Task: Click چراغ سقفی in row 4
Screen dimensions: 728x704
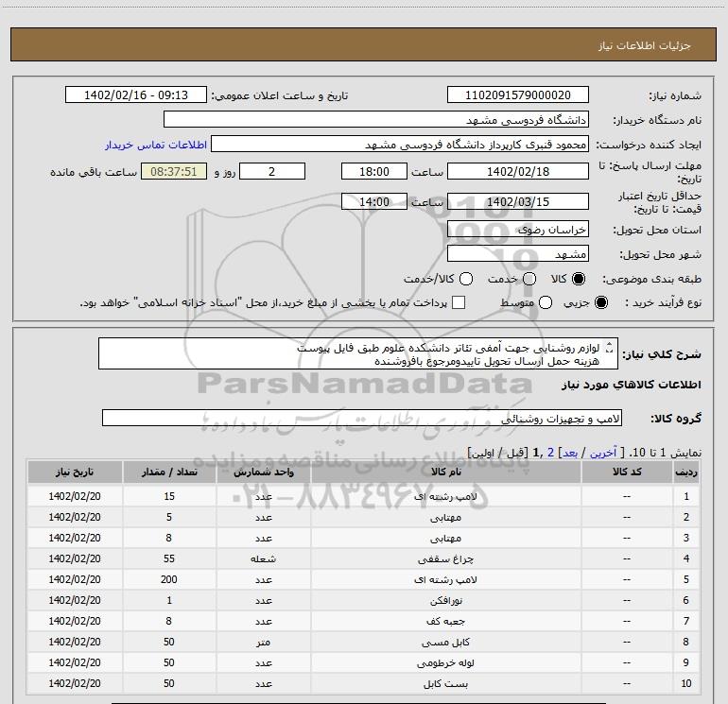Action: pos(445,559)
